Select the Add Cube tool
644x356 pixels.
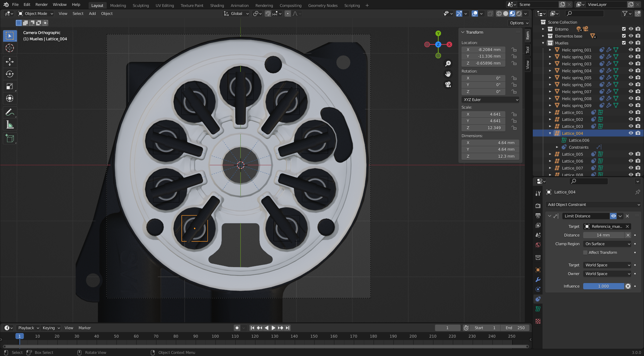coord(10,139)
